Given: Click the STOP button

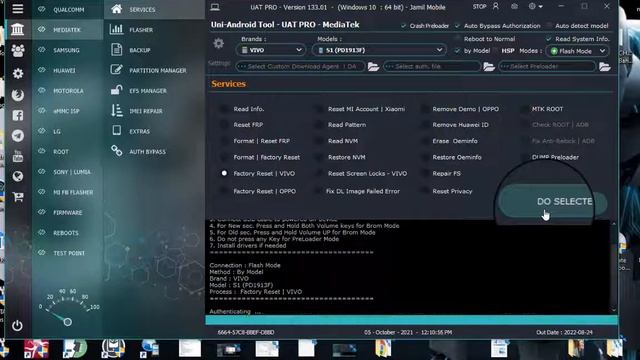Looking at the screenshot, I should click(479, 7).
